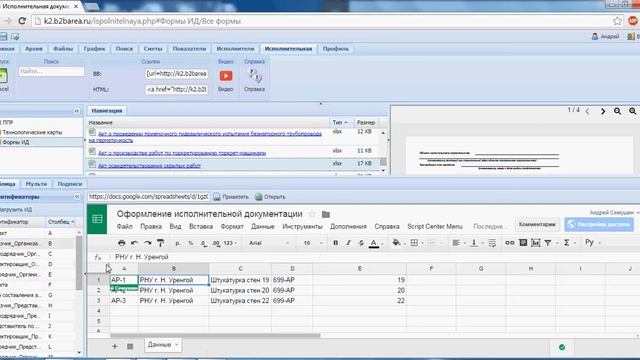The width and height of the screenshot is (640, 360).
Task: Undo the last action in Sheets
Action: point(134,243)
